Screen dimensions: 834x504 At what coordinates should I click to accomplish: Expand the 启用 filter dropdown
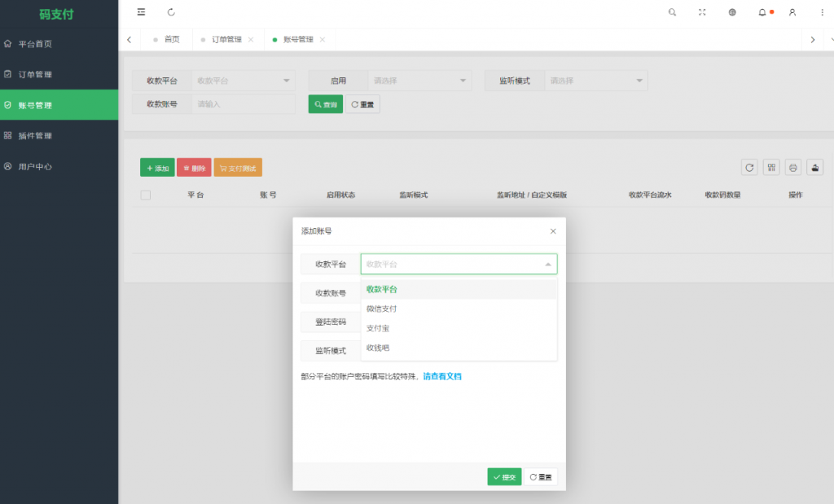click(x=419, y=81)
